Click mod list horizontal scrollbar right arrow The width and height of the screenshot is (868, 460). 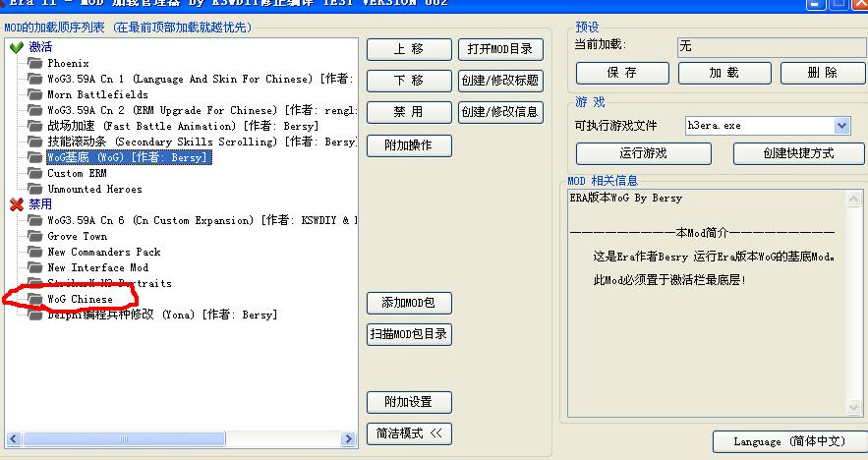(348, 439)
